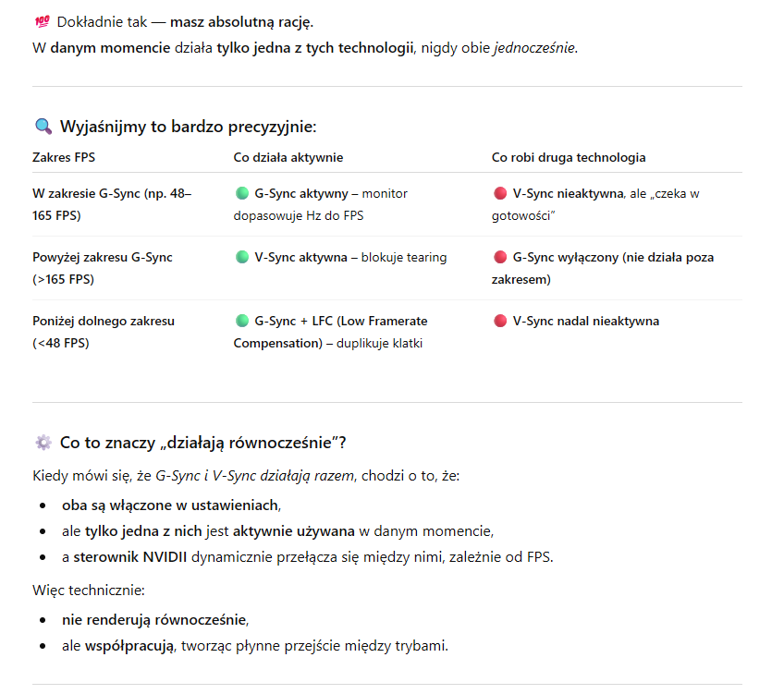Click the "Wyjaśnijmy to bardzo precyzyjnie" heading
Screen dimensions: 784x694
[188, 128]
